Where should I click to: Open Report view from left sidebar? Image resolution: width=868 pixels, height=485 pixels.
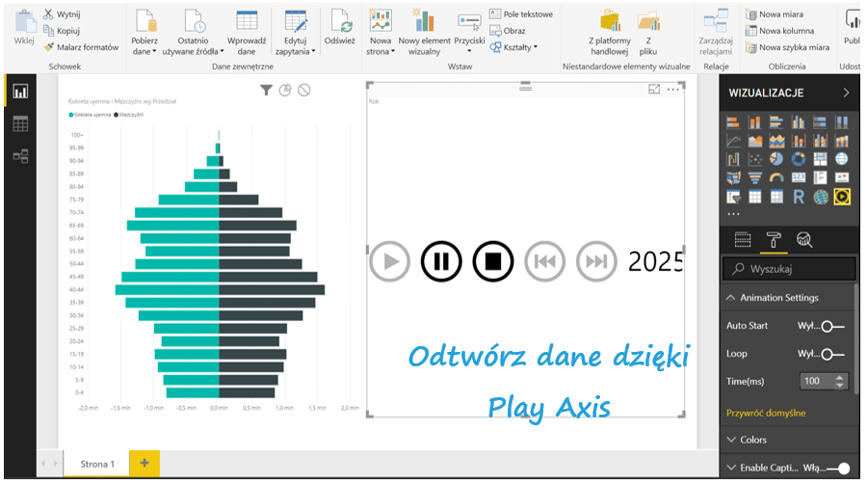20,93
